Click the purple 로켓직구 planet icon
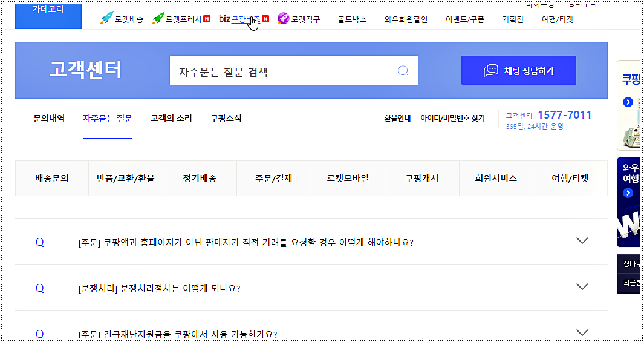644x342 pixels. [x=284, y=19]
